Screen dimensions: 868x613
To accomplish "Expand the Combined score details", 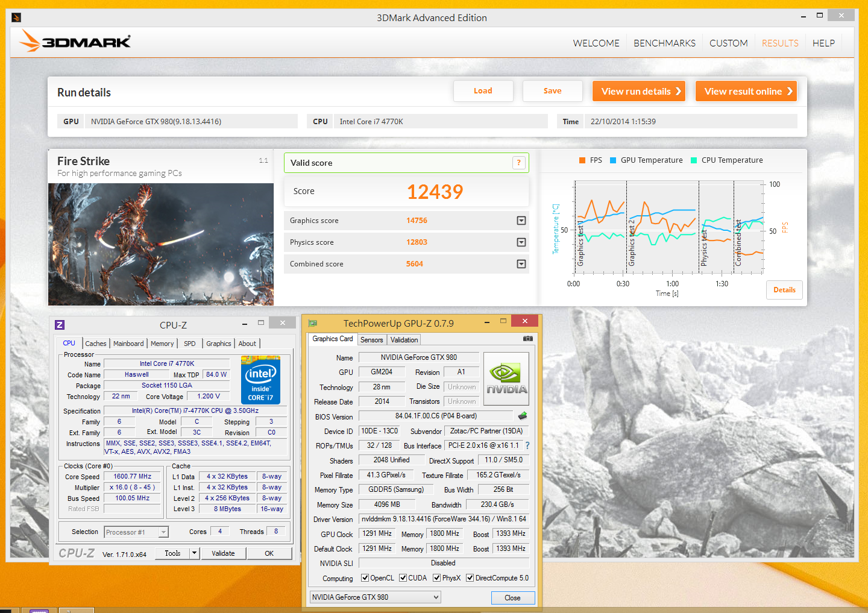I will tap(521, 264).
